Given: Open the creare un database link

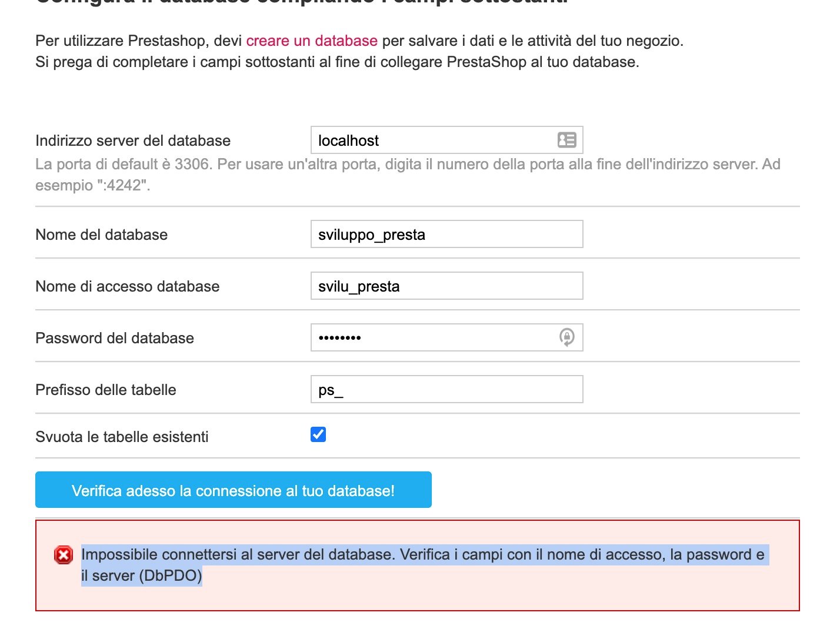Looking at the screenshot, I should click(x=312, y=41).
